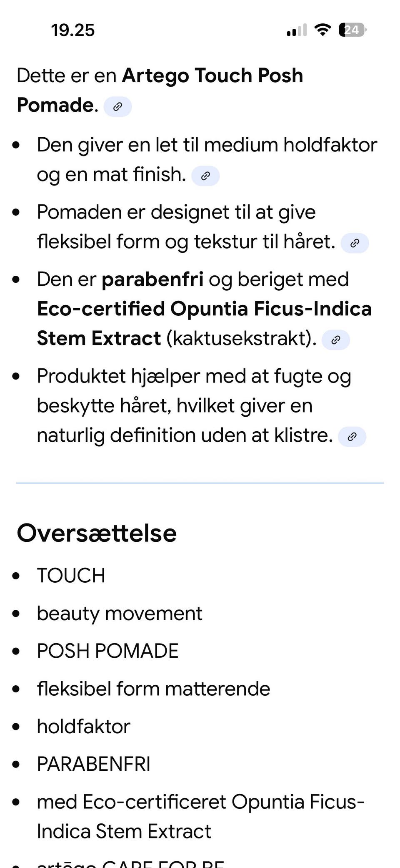Screen dimensions: 400x868
Task: Tap the battery level indicator
Action: click(x=352, y=30)
